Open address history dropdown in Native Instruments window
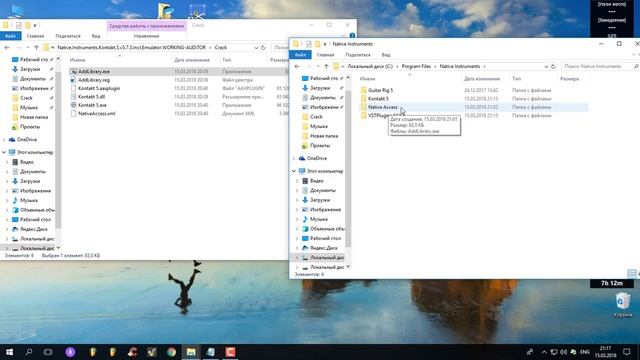 (546, 67)
